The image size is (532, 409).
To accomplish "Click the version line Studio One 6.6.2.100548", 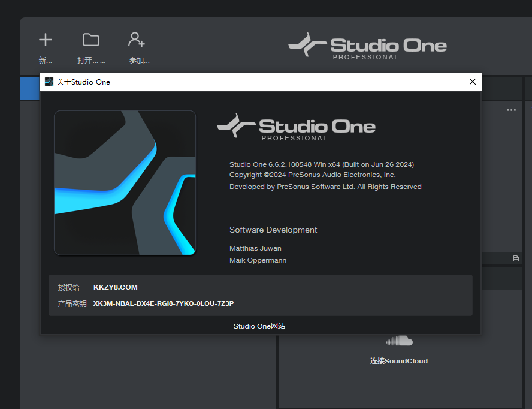I will [321, 164].
